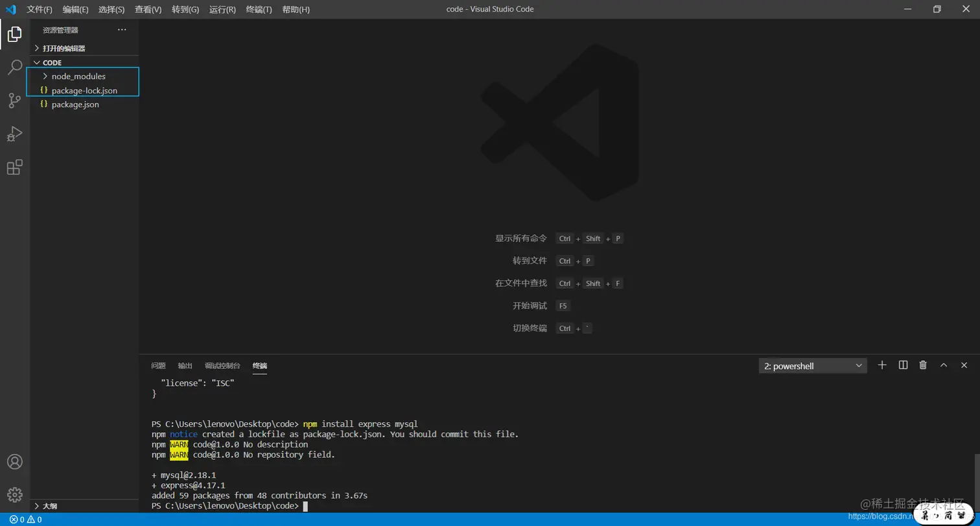Split the terminal panel

pos(903,365)
